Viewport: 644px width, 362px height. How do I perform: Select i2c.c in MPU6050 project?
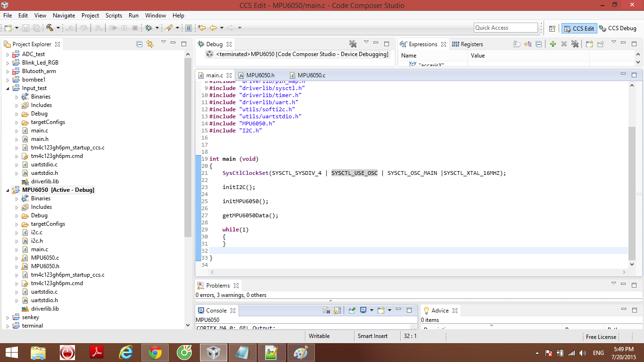[x=37, y=232]
